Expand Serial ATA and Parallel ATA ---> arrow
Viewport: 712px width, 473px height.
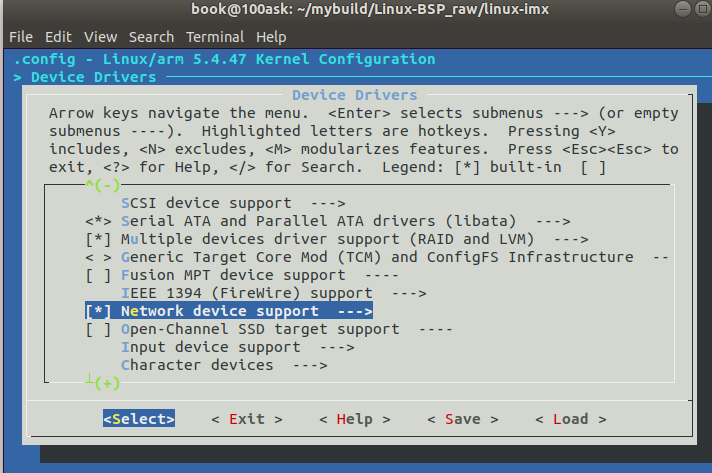pyautogui.click(x=553, y=221)
